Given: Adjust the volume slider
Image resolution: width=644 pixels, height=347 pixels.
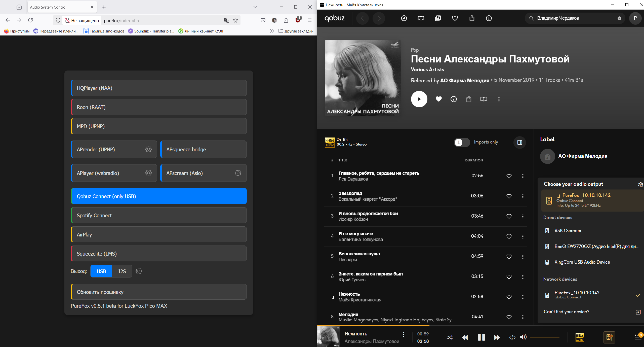Looking at the screenshot, I should pos(544,337).
